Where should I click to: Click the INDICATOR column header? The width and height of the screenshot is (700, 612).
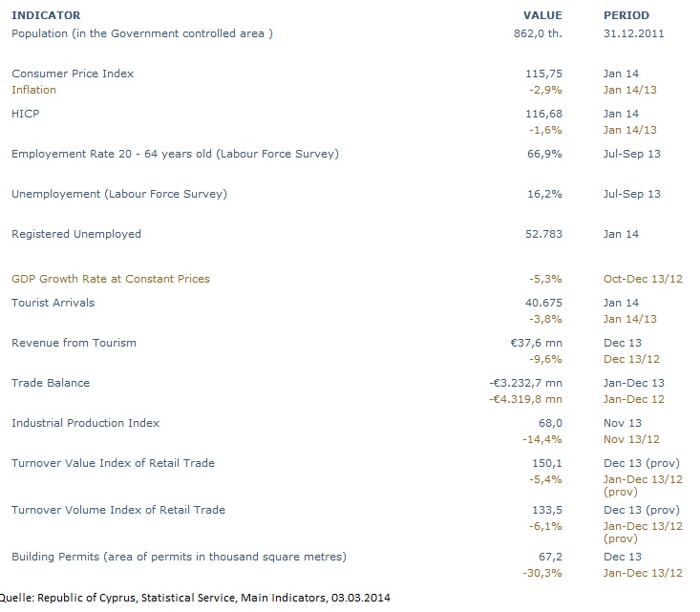[x=46, y=15]
